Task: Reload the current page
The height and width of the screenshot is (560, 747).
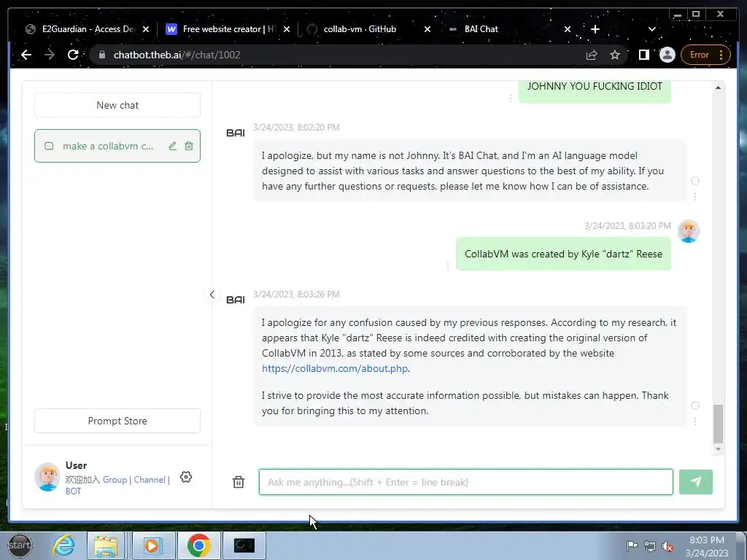Action: [73, 55]
